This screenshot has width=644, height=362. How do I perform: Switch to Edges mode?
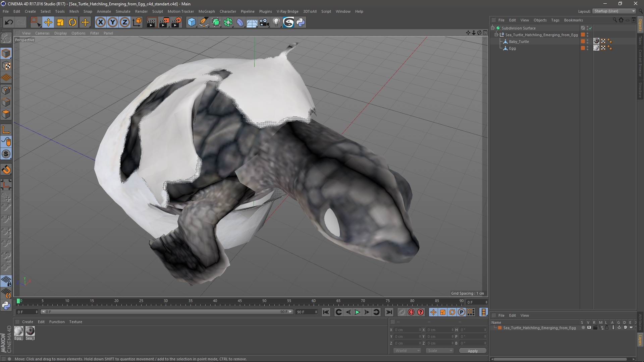(x=6, y=102)
